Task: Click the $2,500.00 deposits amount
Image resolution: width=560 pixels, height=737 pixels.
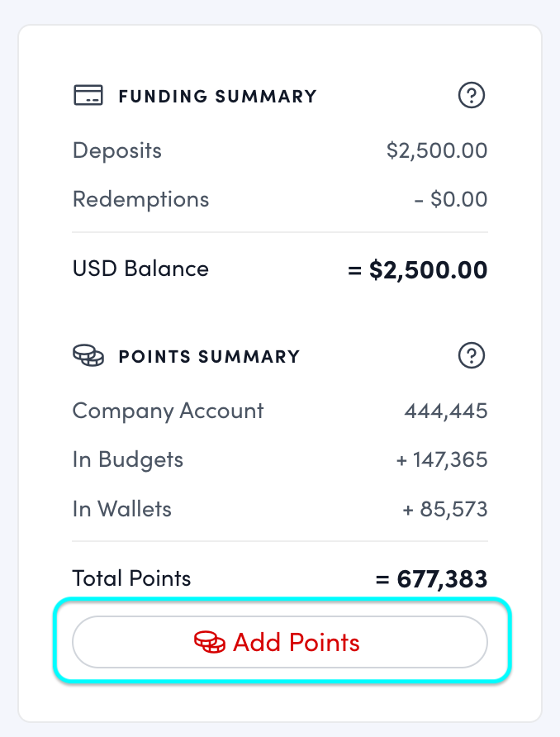Action: pos(436,150)
